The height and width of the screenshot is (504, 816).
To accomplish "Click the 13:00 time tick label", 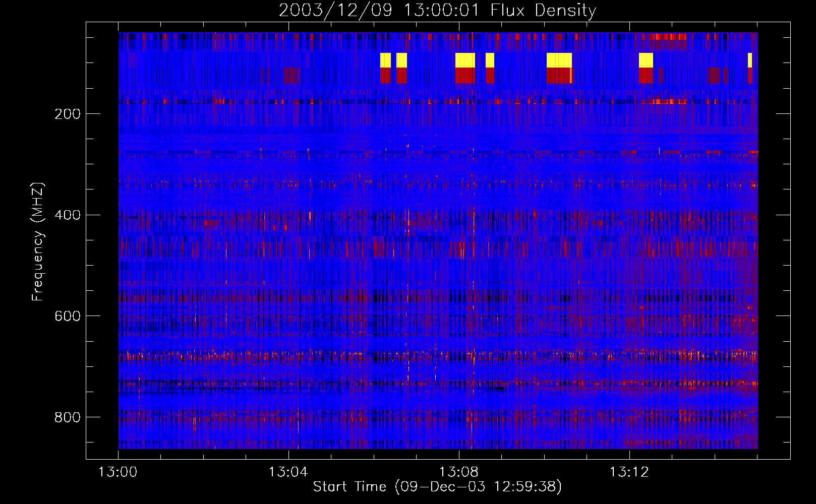I will [118, 472].
